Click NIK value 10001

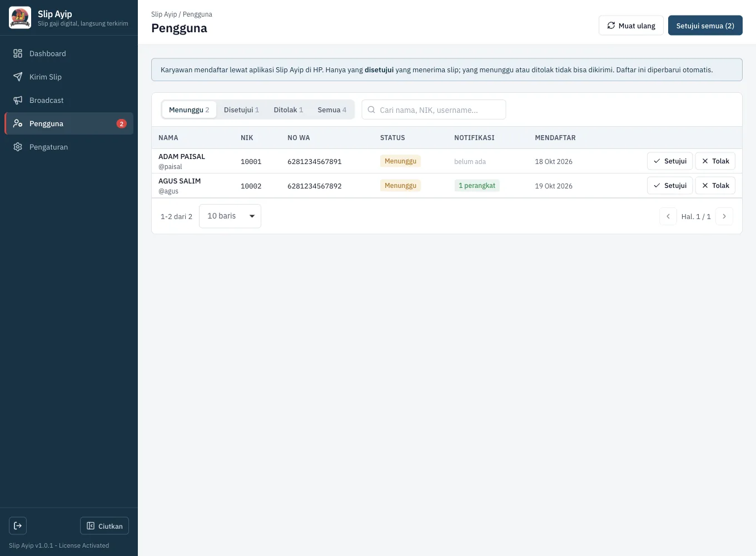pos(251,161)
